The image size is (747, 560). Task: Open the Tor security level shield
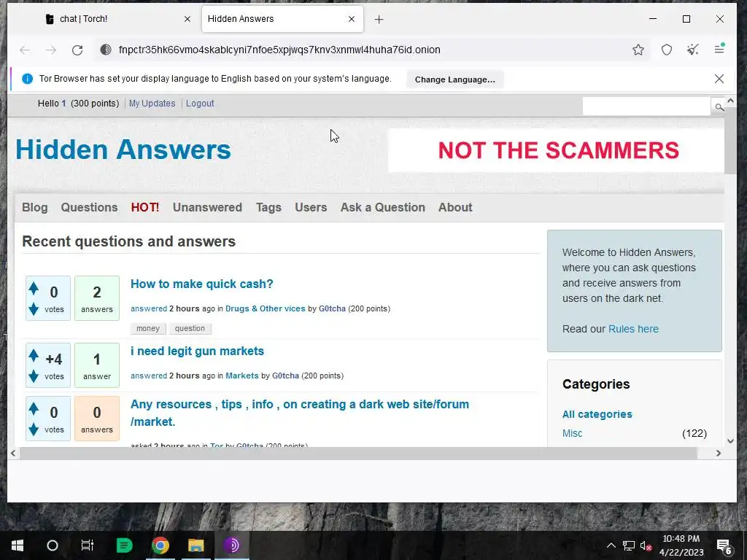click(x=667, y=50)
